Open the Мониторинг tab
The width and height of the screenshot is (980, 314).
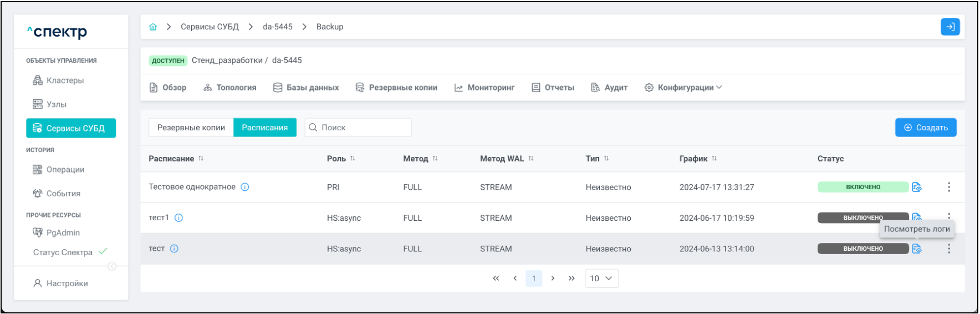pos(484,88)
